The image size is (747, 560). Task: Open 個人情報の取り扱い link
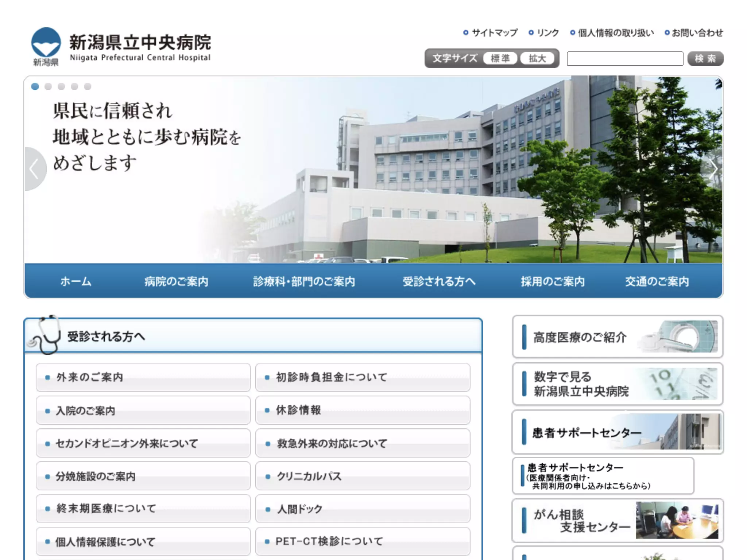point(612,33)
